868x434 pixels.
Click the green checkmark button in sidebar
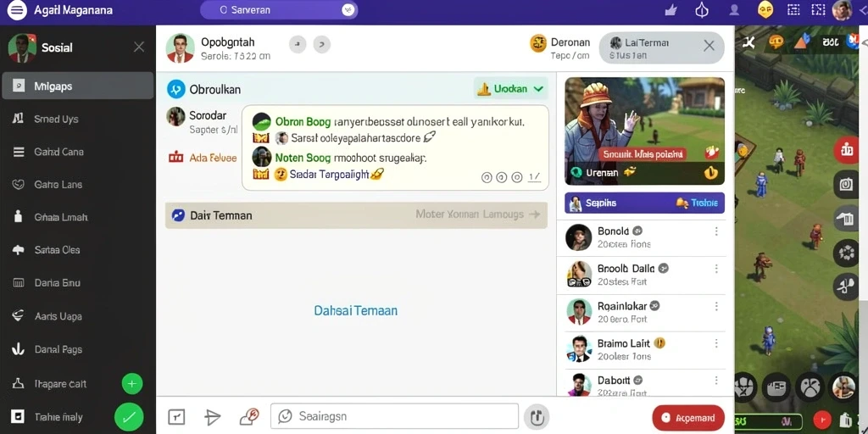[x=129, y=417]
